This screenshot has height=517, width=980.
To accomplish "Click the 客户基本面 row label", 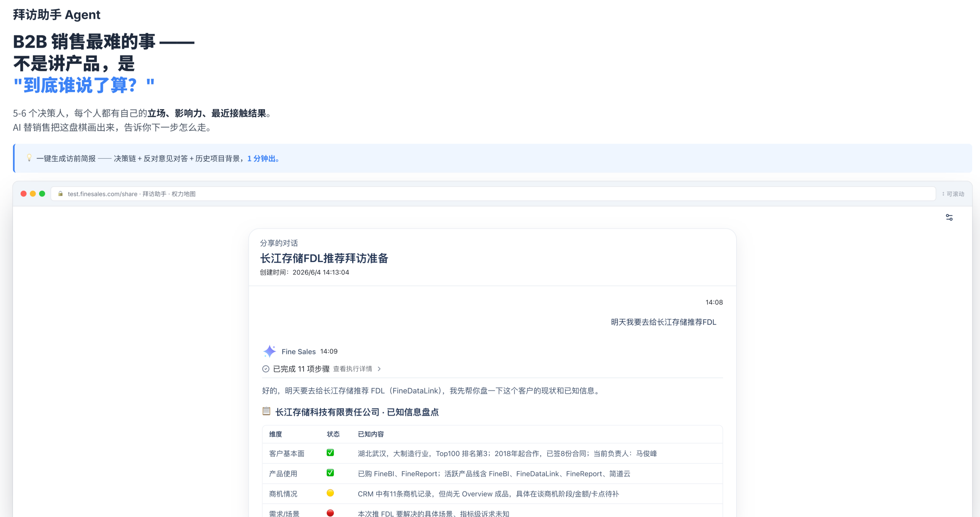I will pos(287,453).
